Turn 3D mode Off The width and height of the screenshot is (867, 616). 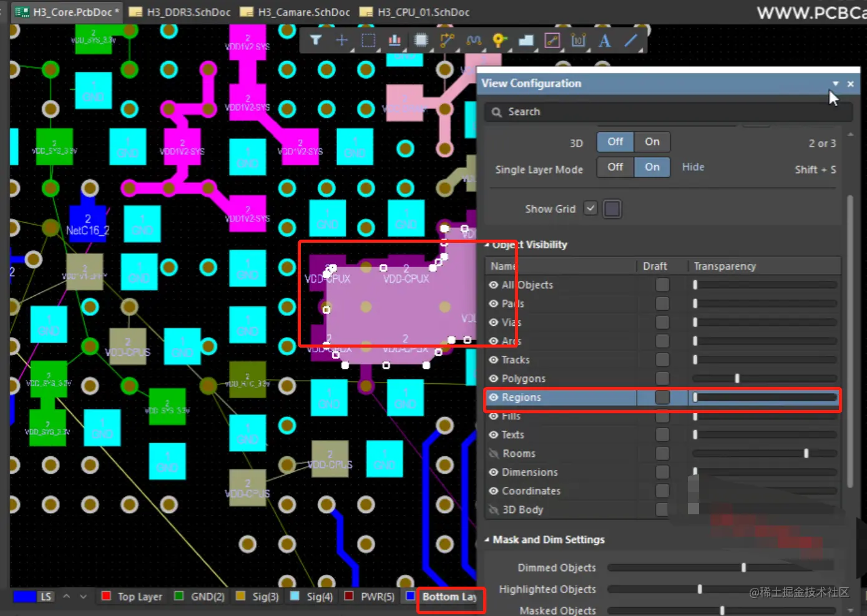615,142
